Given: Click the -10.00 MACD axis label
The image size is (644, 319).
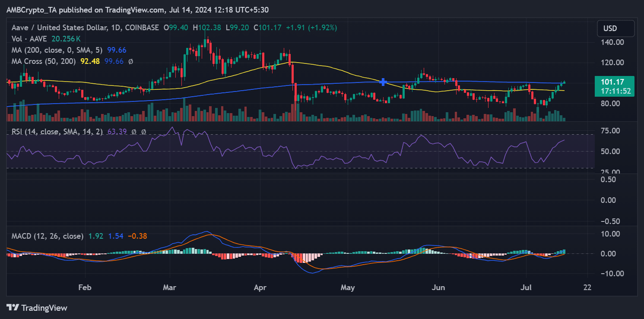Looking at the screenshot, I should 612,273.
